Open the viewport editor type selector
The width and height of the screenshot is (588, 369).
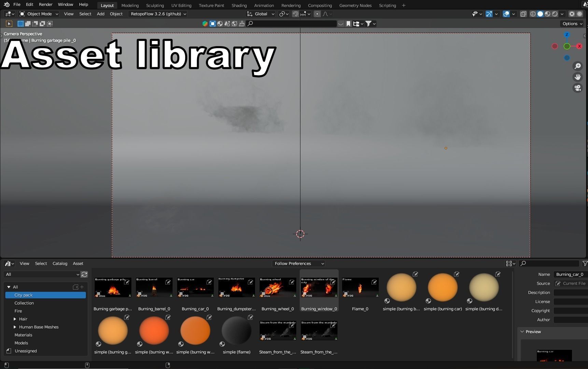[x=10, y=14]
